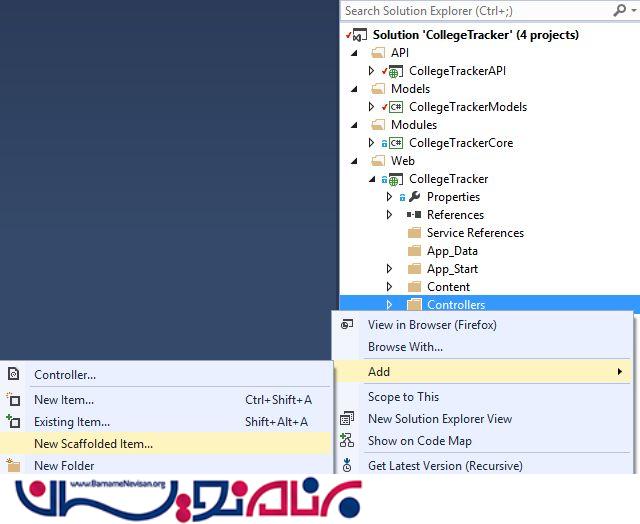This screenshot has height=524, width=640.
Task: Select the CollegeTrackerModels label
Action: point(468,107)
